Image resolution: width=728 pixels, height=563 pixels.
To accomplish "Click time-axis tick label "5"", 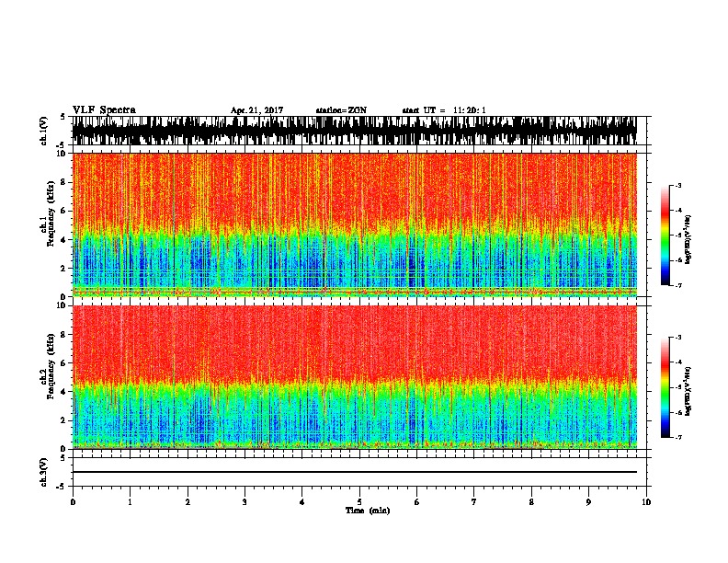I will [x=359, y=502].
